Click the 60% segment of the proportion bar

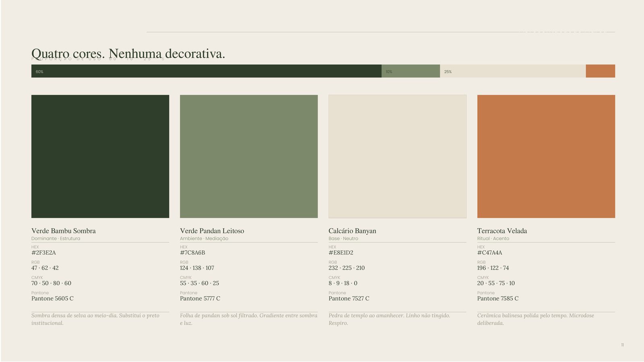(206, 71)
